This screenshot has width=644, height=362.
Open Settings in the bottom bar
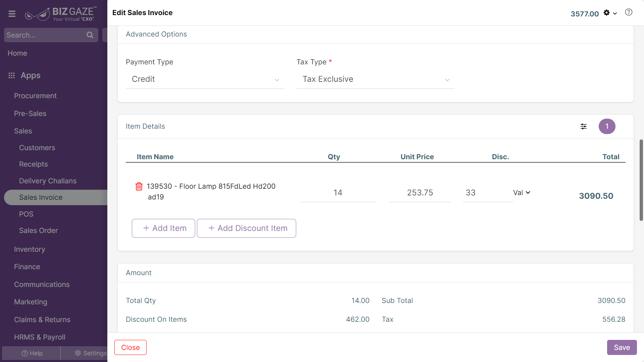[x=91, y=353]
